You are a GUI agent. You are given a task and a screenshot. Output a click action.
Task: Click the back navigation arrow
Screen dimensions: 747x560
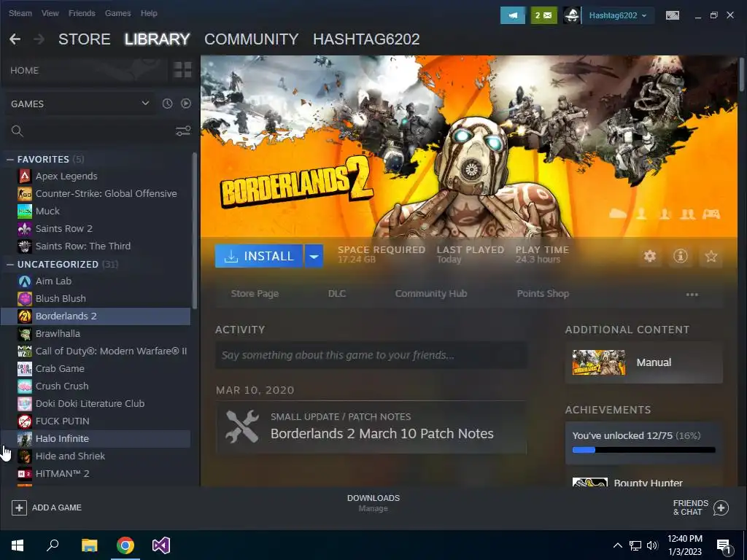(15, 39)
